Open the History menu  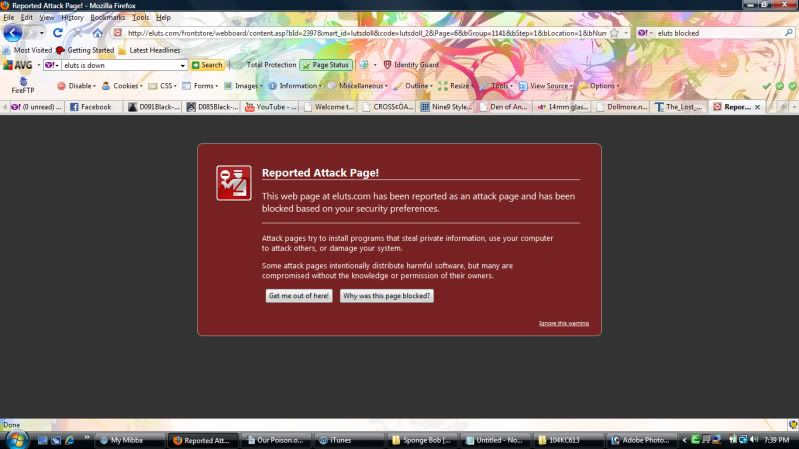pos(72,17)
